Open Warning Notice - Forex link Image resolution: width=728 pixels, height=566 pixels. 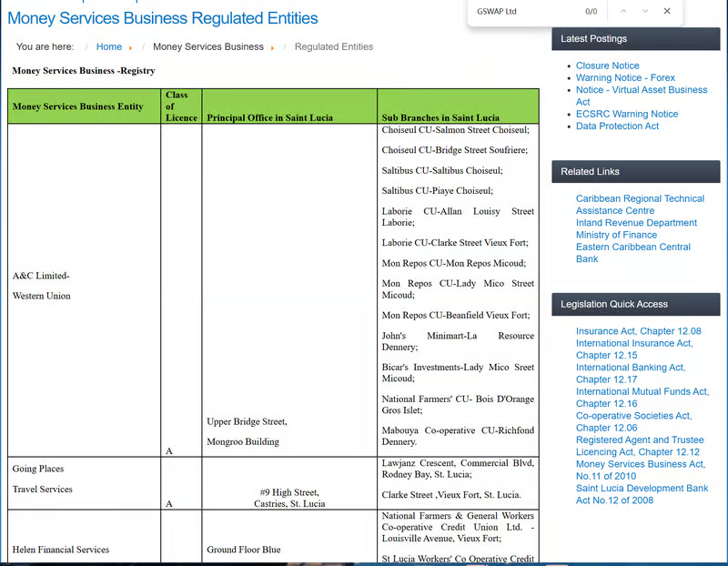625,78
